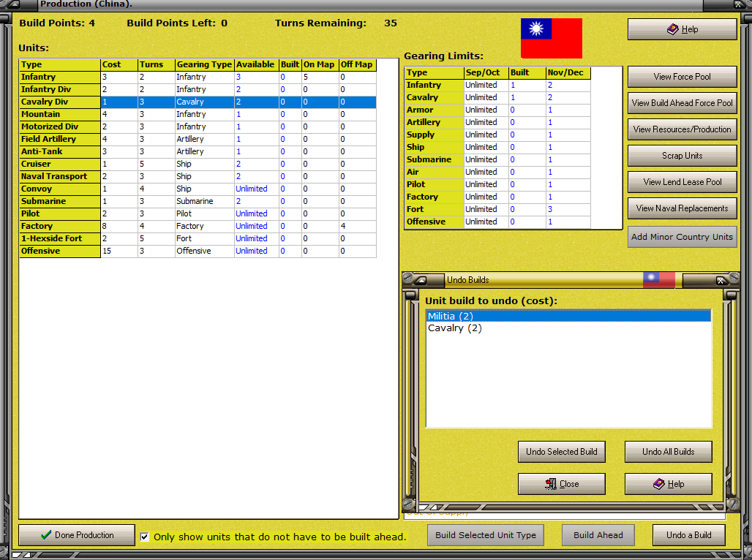Click Fort row in Gearing Limits
This screenshot has height=560, width=752.
click(498, 210)
